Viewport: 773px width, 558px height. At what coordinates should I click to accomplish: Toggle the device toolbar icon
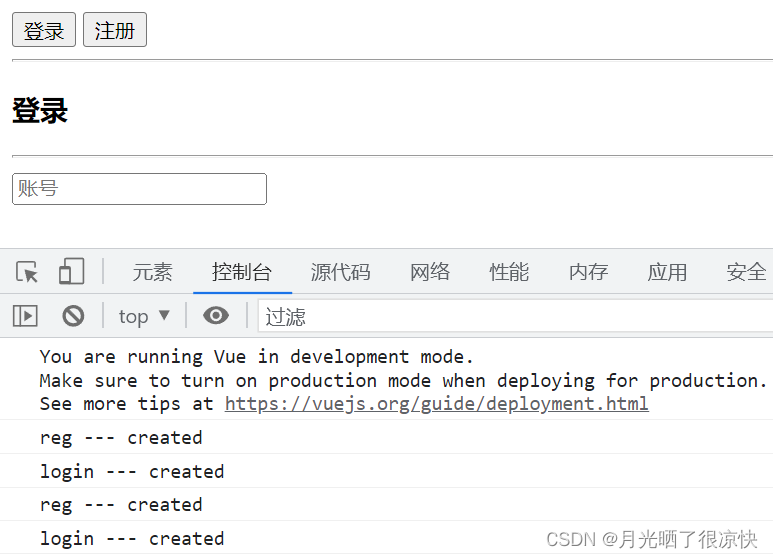71,272
